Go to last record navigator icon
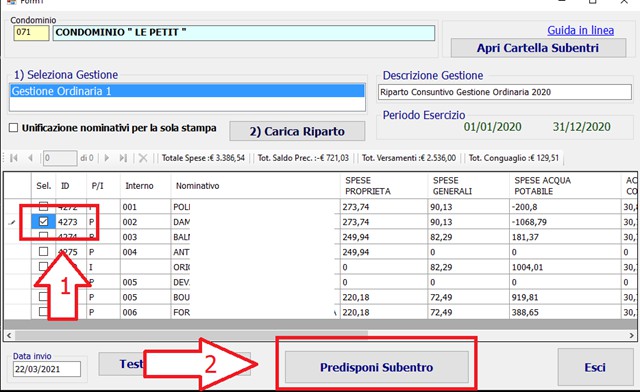The image size is (640, 392). pyautogui.click(x=123, y=158)
